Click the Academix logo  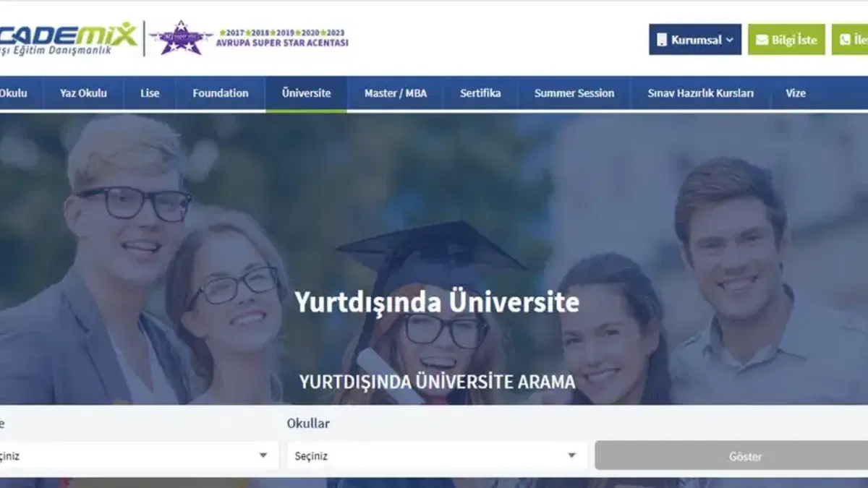click(67, 38)
